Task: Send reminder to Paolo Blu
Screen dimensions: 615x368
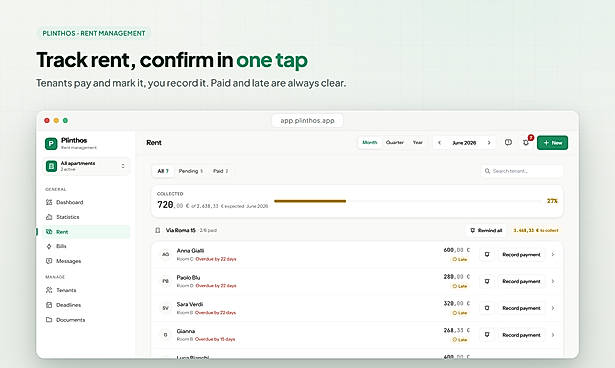Action: 487,281
